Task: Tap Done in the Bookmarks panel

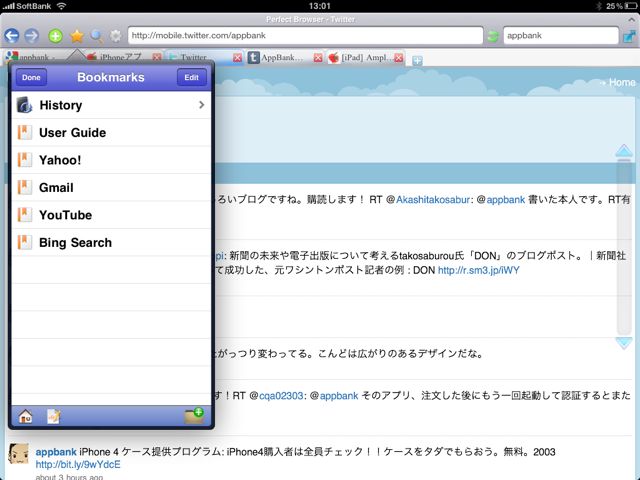Action: click(x=31, y=77)
